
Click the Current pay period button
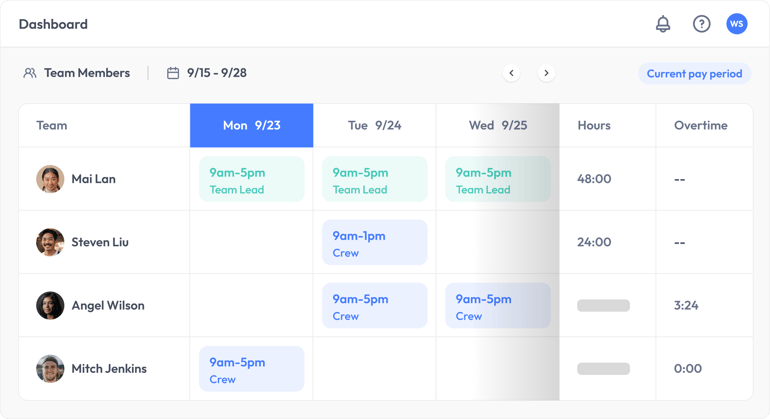click(694, 74)
